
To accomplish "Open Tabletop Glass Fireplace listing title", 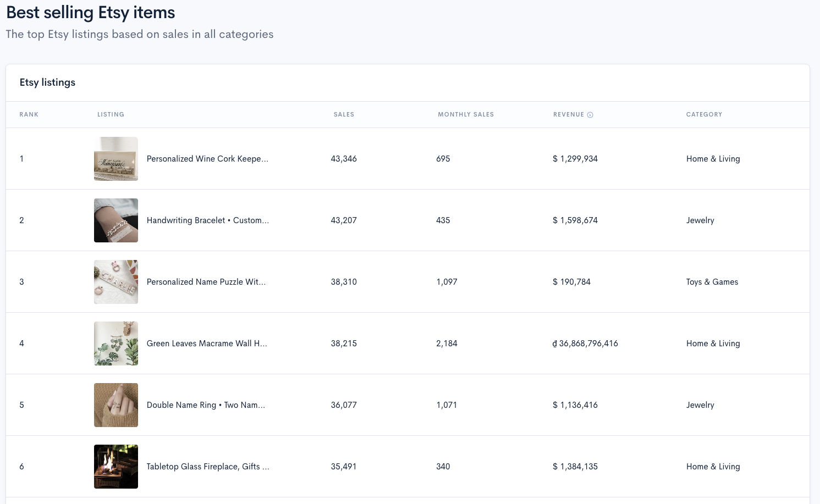I will click(208, 467).
